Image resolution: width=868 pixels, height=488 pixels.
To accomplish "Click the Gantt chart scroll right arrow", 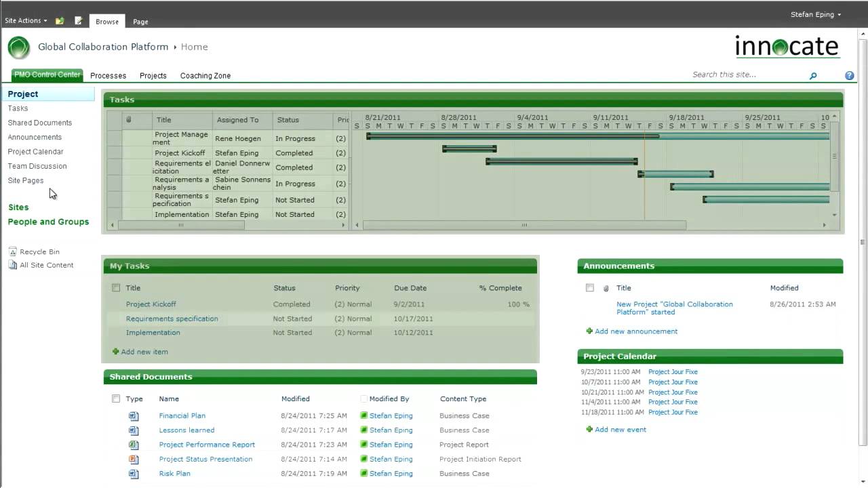I will [x=825, y=225].
